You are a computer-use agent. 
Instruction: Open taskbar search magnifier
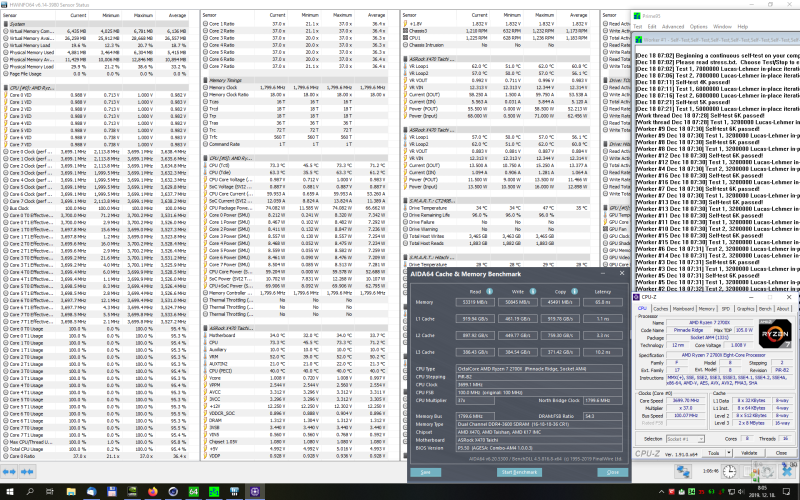click(30, 492)
